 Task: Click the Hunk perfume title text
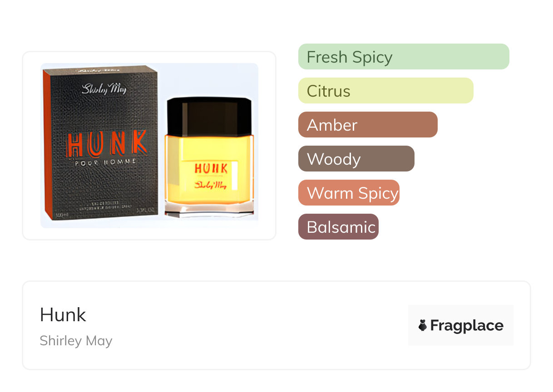tap(63, 314)
